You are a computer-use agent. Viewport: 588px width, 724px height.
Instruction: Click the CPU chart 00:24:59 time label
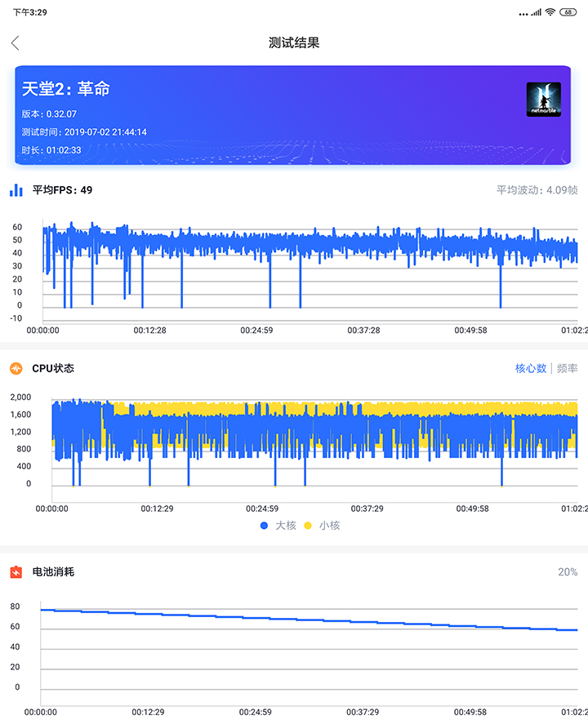262,509
